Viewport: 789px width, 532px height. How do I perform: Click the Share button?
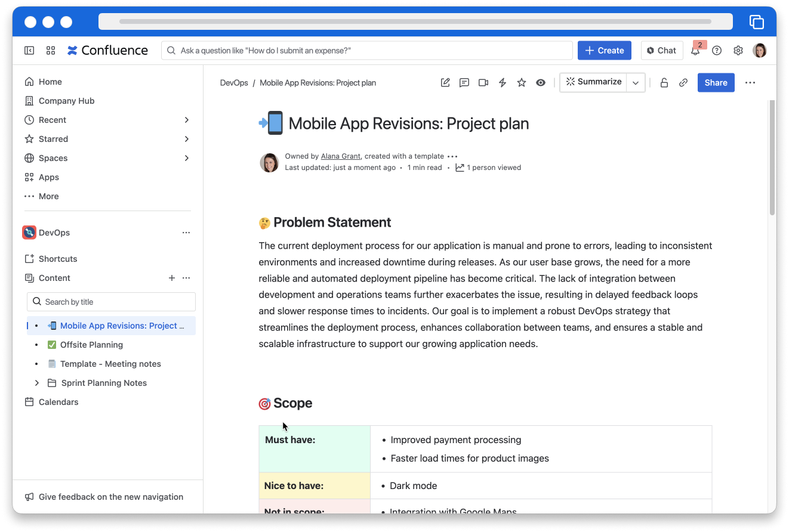[x=716, y=83]
